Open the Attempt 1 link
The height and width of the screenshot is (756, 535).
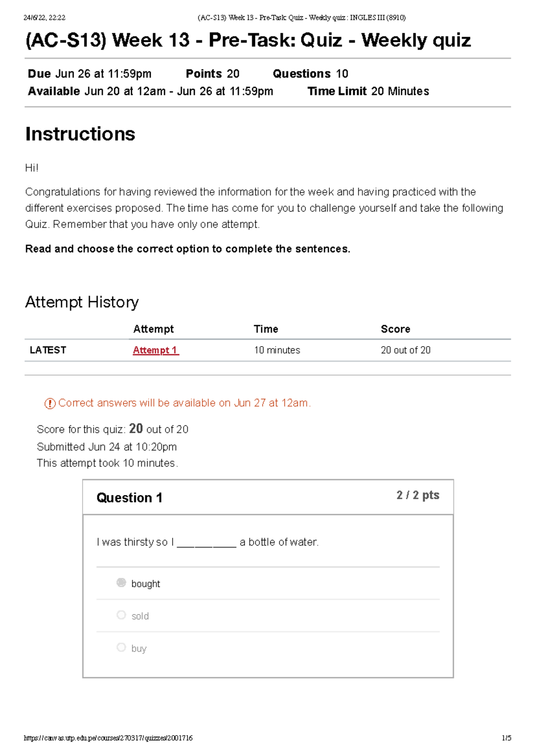coord(156,350)
